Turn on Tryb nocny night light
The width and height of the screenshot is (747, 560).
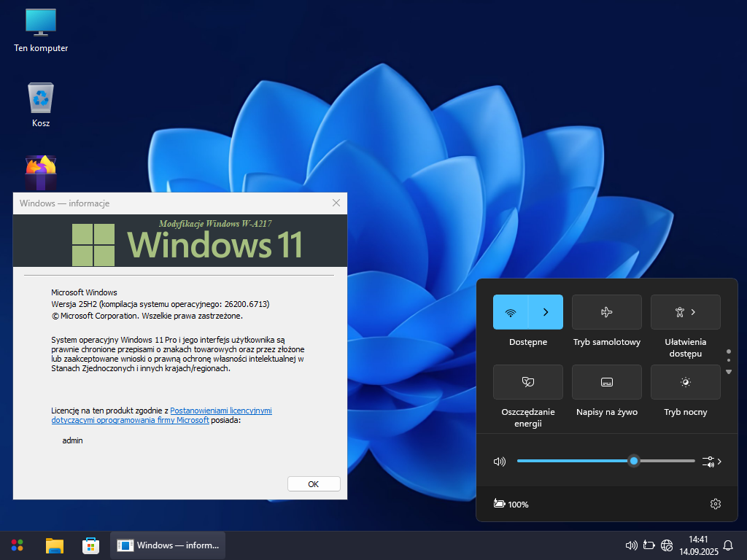(x=685, y=382)
